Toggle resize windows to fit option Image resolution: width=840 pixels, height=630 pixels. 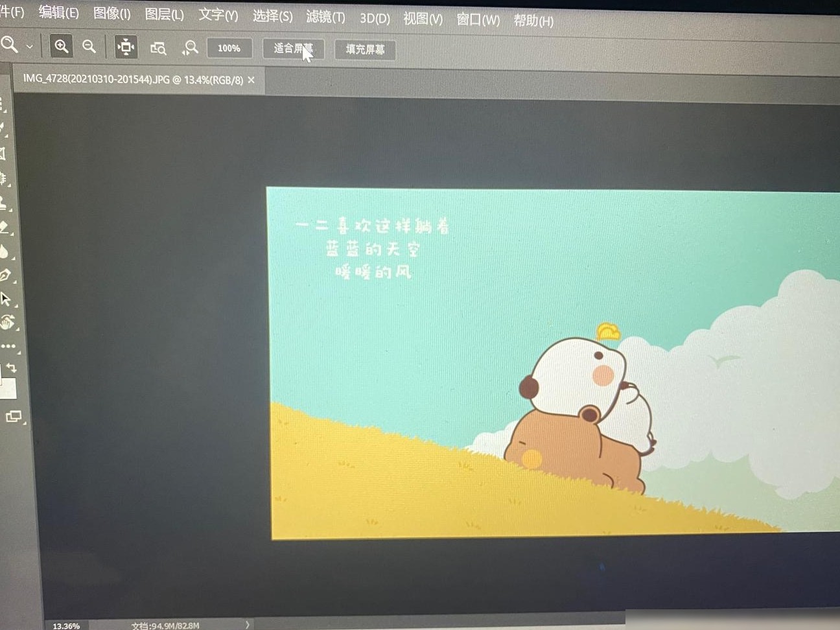[126, 47]
